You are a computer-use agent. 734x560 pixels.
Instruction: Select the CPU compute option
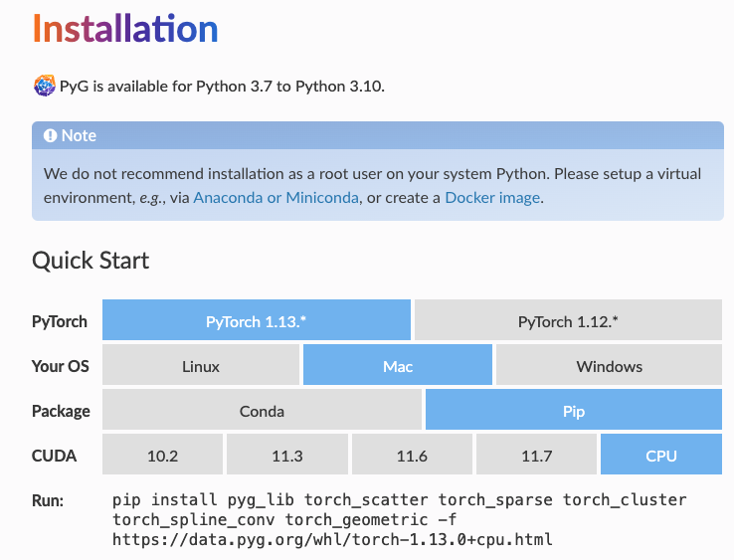click(661, 455)
